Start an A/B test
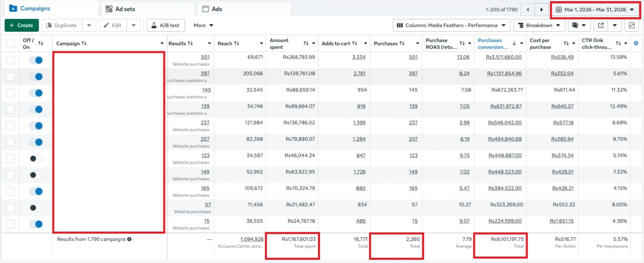 [165, 25]
